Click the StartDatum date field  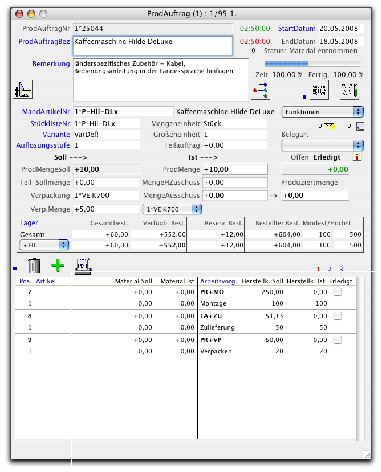pyautogui.click(x=341, y=29)
